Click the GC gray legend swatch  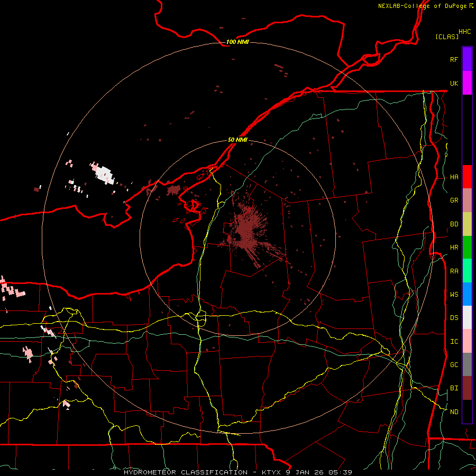467,364
